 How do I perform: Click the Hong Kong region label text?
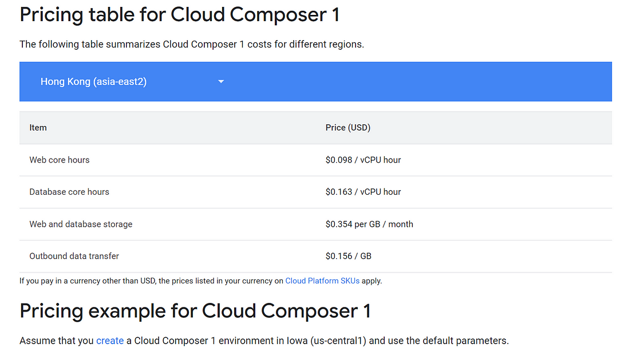[x=93, y=81]
